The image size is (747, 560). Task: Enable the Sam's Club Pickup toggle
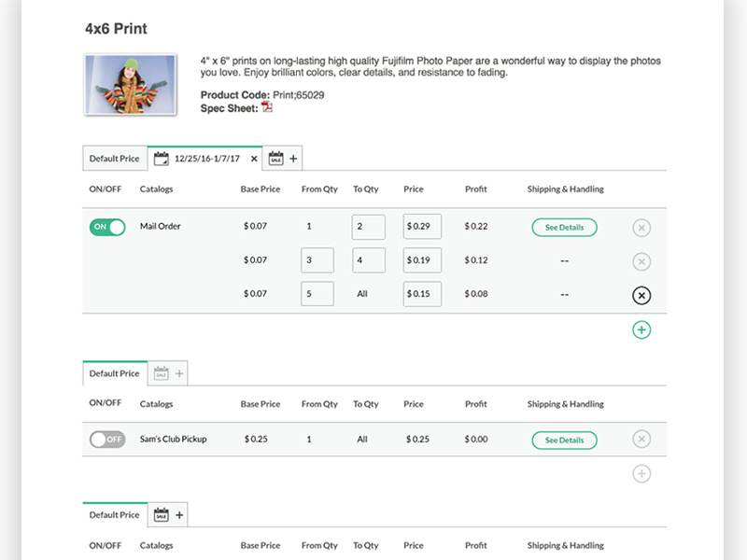point(107,440)
